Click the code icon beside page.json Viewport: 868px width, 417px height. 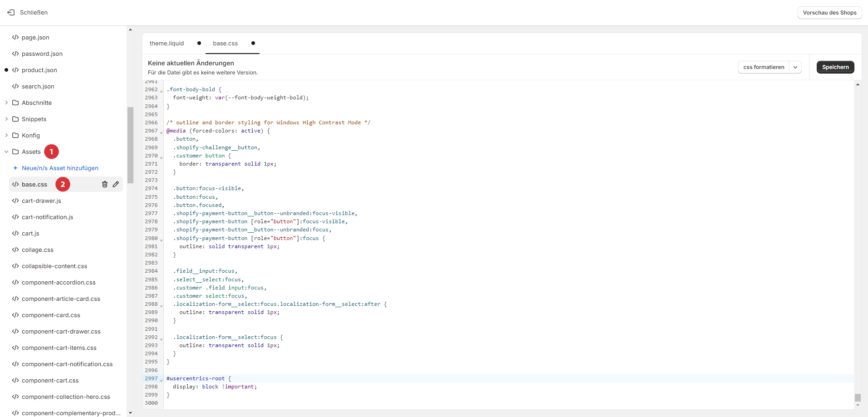pos(15,37)
